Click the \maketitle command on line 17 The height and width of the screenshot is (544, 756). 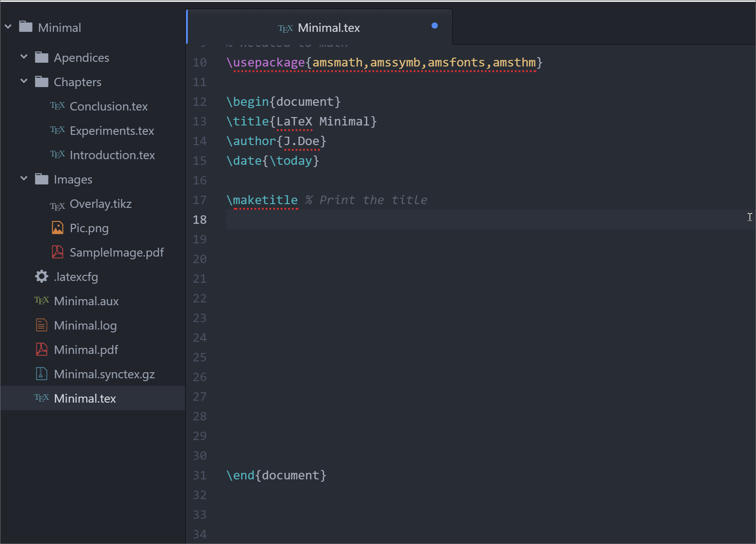[262, 200]
